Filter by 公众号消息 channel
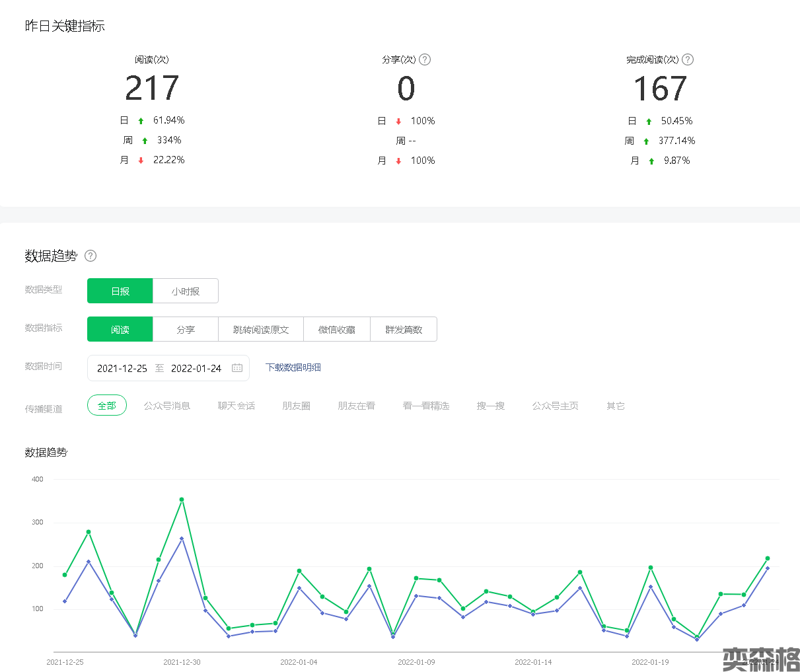The height and width of the screenshot is (672, 800). pyautogui.click(x=167, y=406)
